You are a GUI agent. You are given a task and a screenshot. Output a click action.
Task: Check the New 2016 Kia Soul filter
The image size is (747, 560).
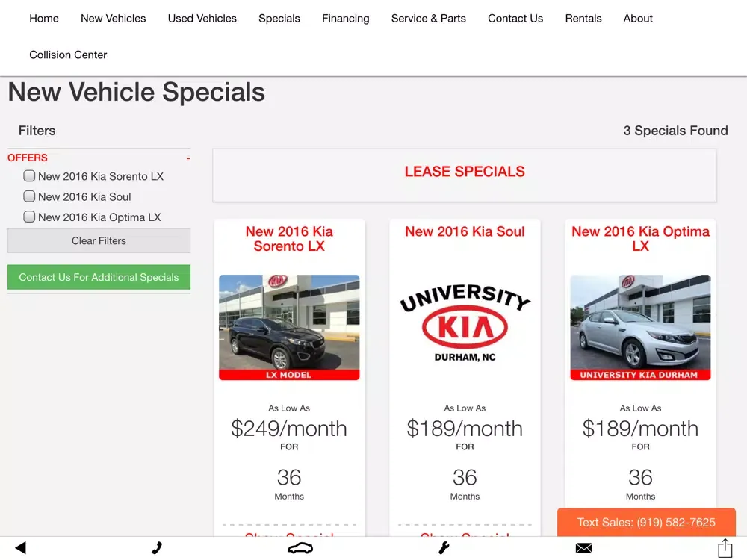29,196
